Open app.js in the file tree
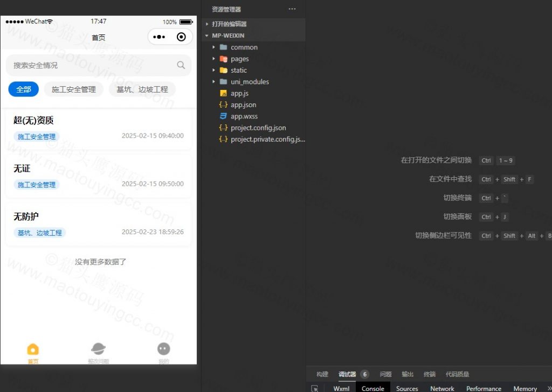This screenshot has height=392, width=552. (239, 93)
